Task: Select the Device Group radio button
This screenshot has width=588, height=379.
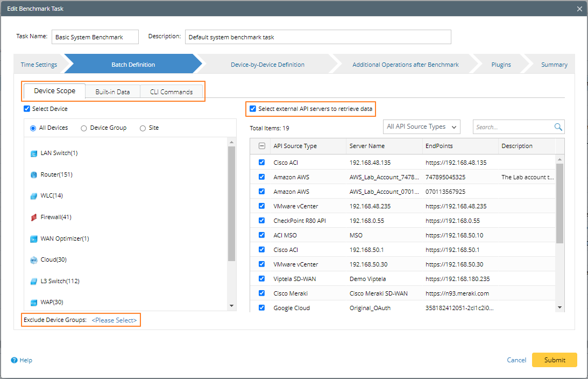Action: point(83,128)
